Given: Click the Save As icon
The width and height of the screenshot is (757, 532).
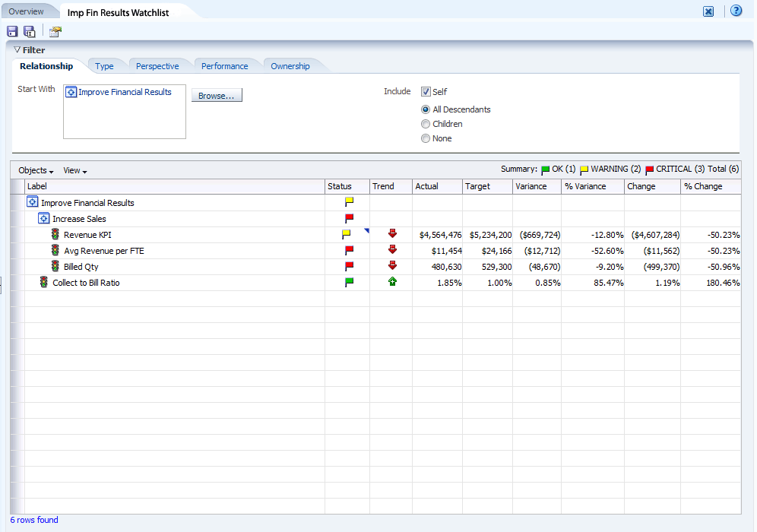Looking at the screenshot, I should (30, 31).
